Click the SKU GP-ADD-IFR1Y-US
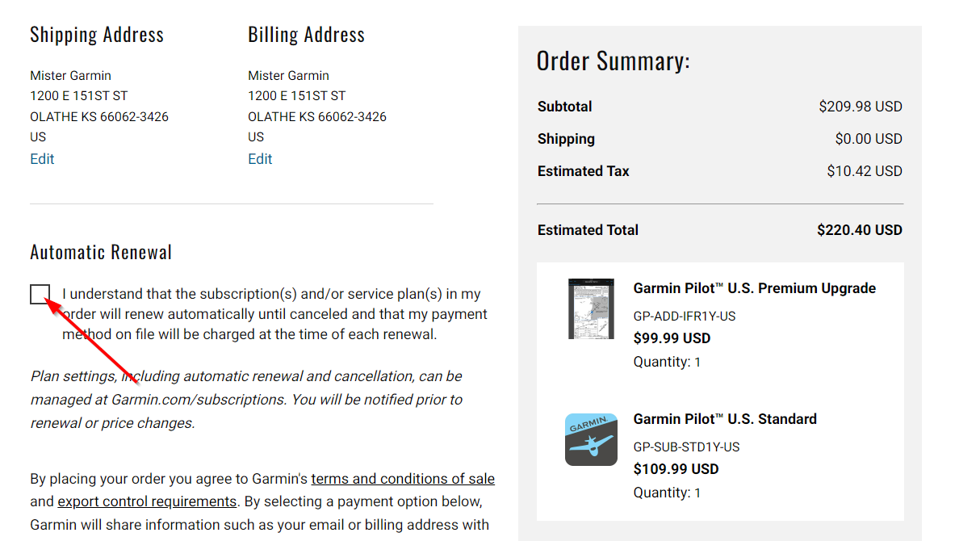 (x=685, y=316)
